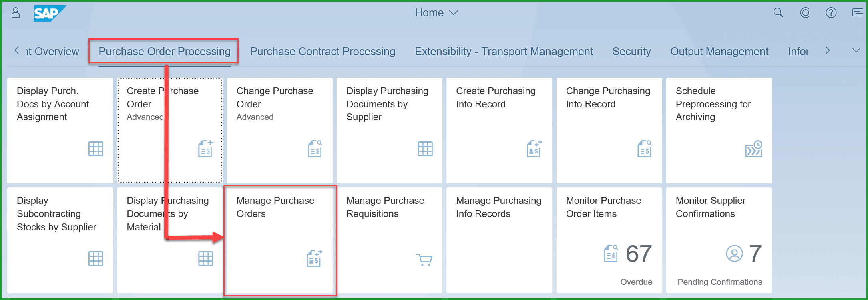868x300 pixels.
Task: Click the shopping cart icon on Manage Purchase Requisitions
Action: 424,259
